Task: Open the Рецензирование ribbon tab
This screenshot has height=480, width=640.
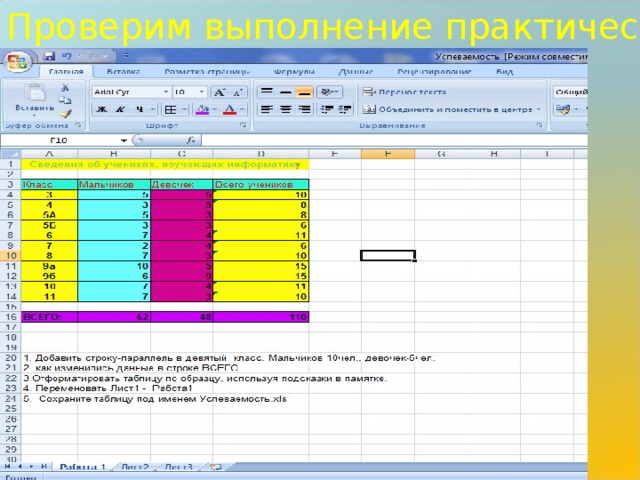Action: (x=434, y=71)
